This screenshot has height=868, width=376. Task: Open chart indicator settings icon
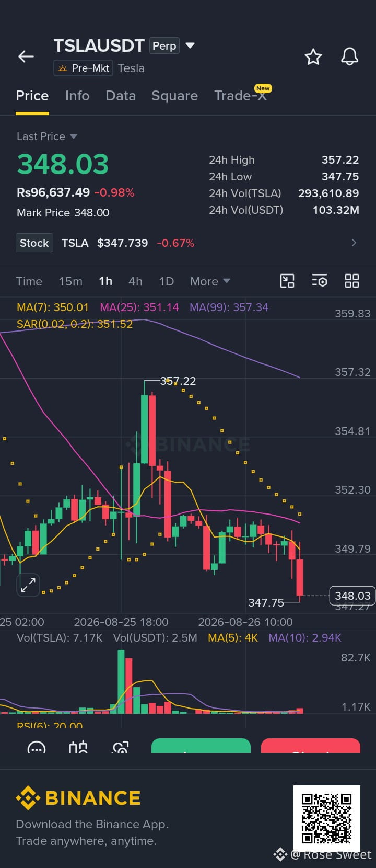coord(320,281)
